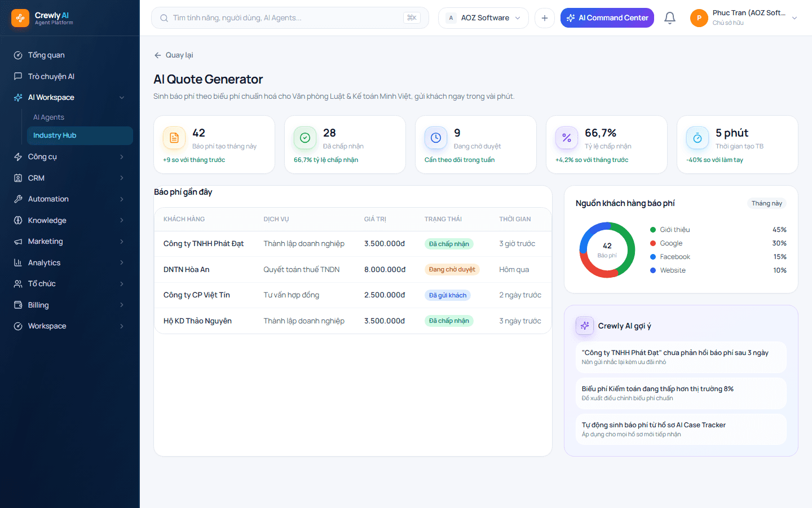The image size is (812, 508).
Task: Open the Tháng này period filter
Action: [x=766, y=203]
